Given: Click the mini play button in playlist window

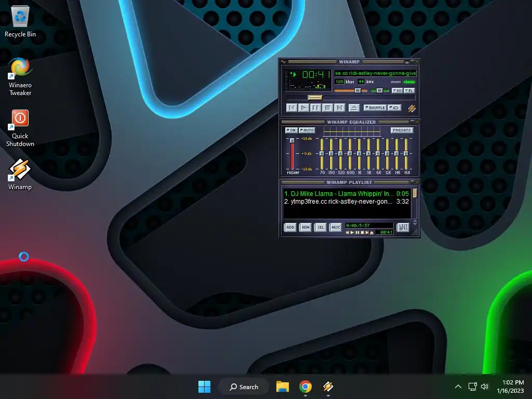Looking at the screenshot, I should (352, 233).
